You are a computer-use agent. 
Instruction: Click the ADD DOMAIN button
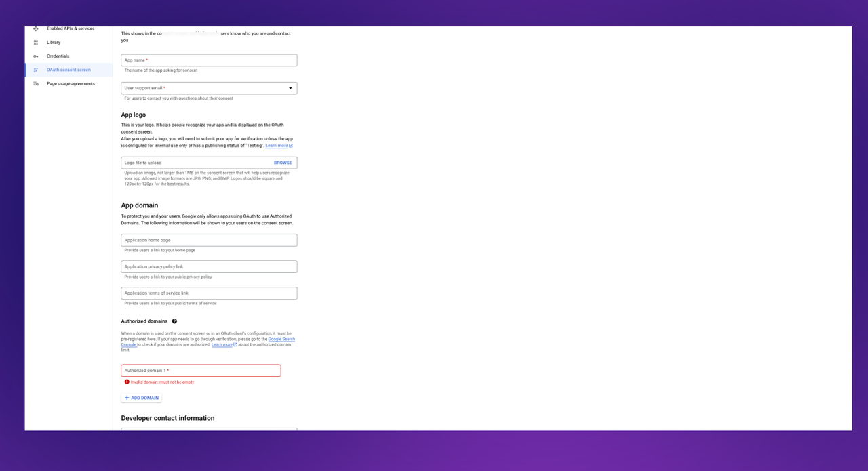(x=141, y=398)
